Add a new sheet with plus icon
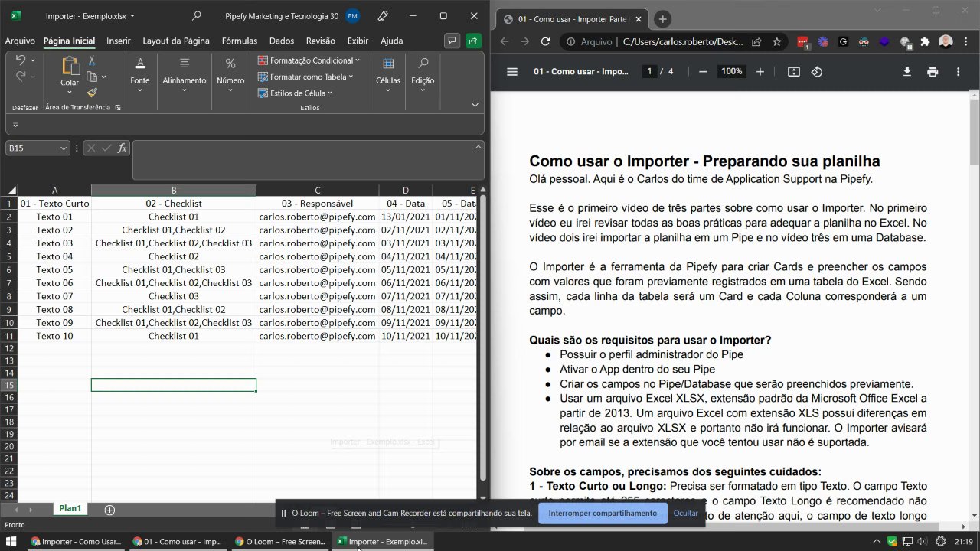 click(109, 510)
